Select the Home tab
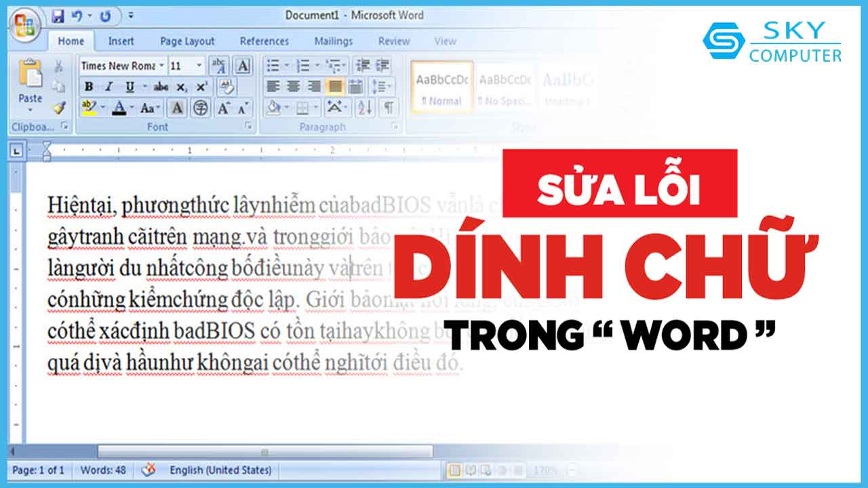This screenshot has width=868, height=488. click(x=71, y=41)
